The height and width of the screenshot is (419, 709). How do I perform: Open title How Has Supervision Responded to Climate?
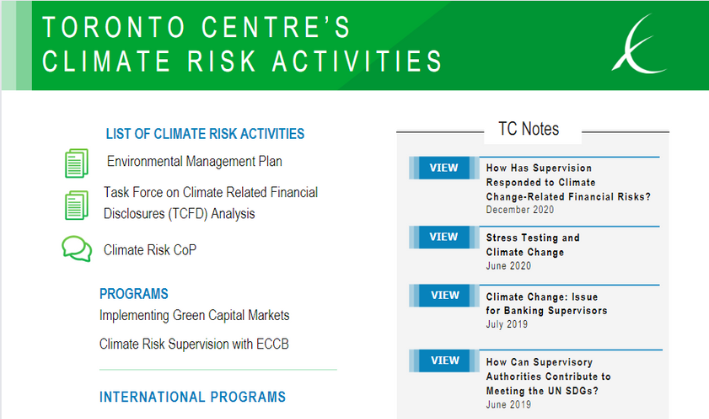568,182
